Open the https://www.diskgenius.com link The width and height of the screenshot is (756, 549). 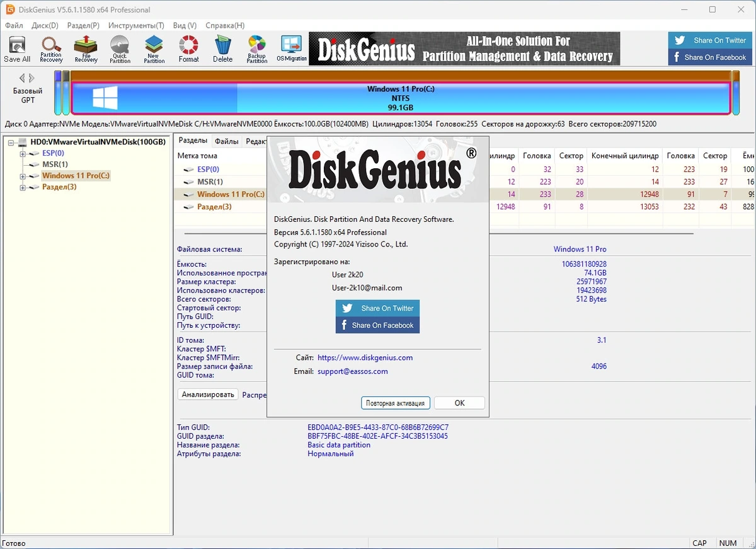tap(365, 357)
